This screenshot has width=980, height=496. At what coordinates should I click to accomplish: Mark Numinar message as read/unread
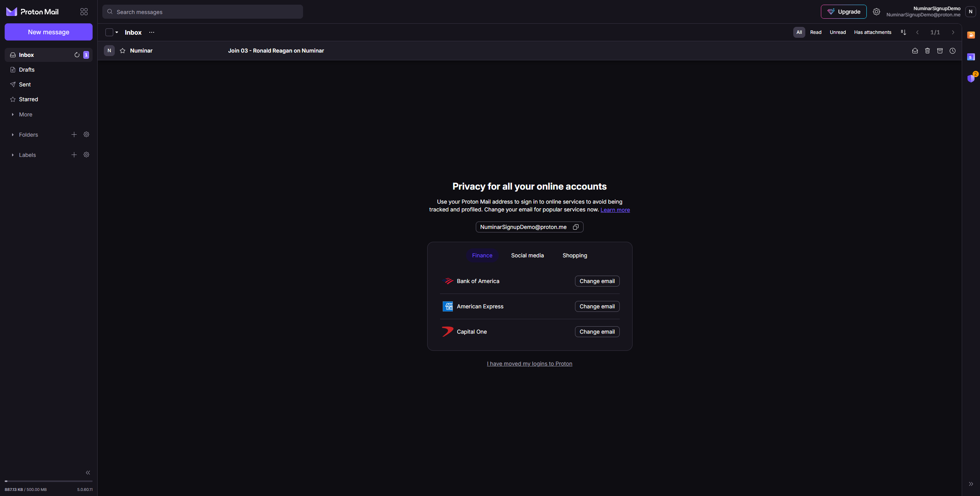(x=915, y=51)
